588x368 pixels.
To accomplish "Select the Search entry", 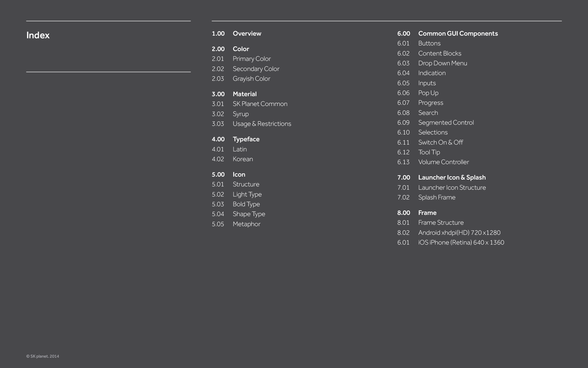I will (428, 113).
